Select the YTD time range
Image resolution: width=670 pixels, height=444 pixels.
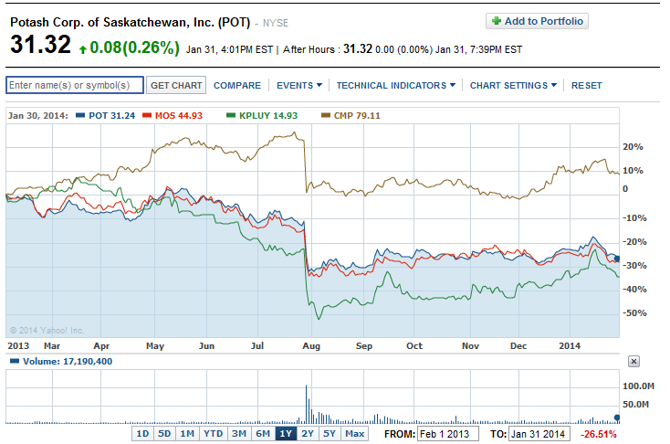[x=213, y=434]
